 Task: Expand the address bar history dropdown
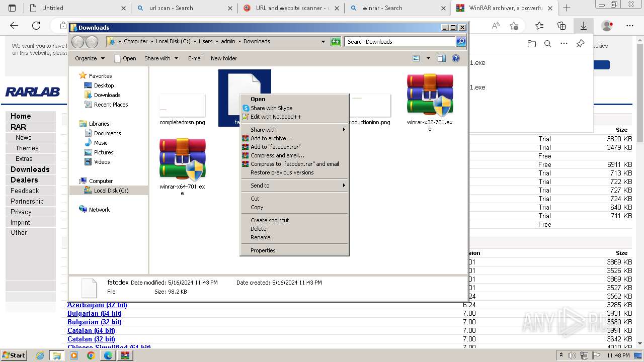click(323, 42)
